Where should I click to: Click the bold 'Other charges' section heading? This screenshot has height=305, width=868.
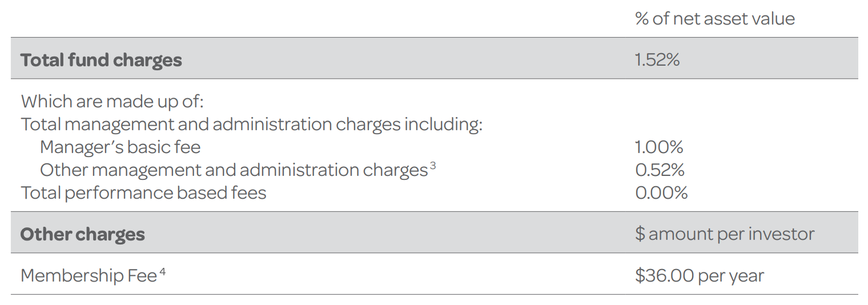point(82,234)
